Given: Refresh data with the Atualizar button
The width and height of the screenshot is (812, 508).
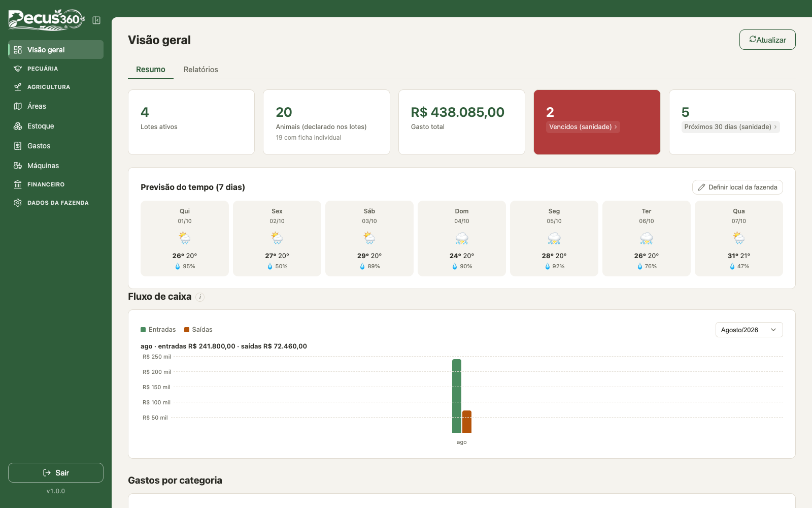Looking at the screenshot, I should pyautogui.click(x=767, y=40).
